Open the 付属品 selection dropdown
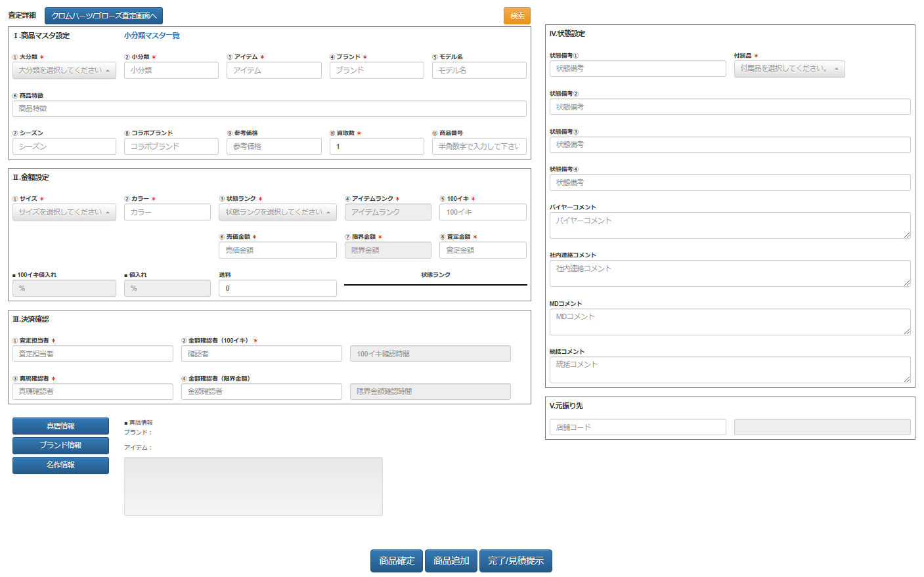The width and height of the screenshot is (924, 577). (789, 69)
